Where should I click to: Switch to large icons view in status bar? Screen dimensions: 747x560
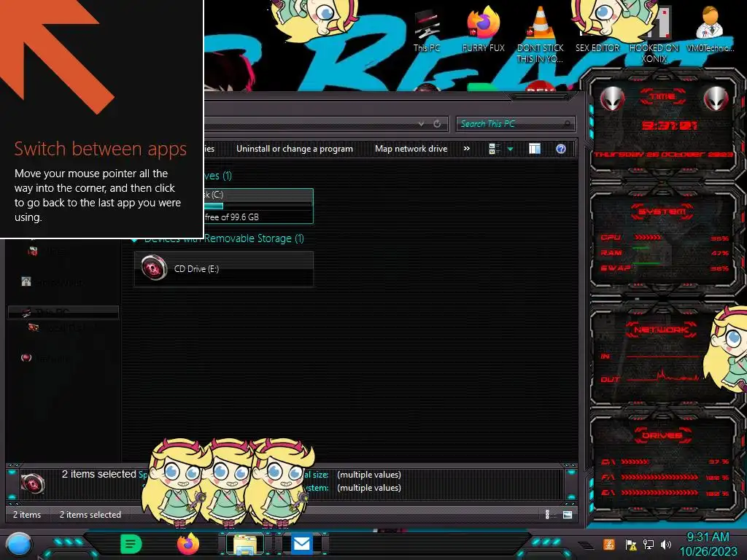pyautogui.click(x=568, y=514)
